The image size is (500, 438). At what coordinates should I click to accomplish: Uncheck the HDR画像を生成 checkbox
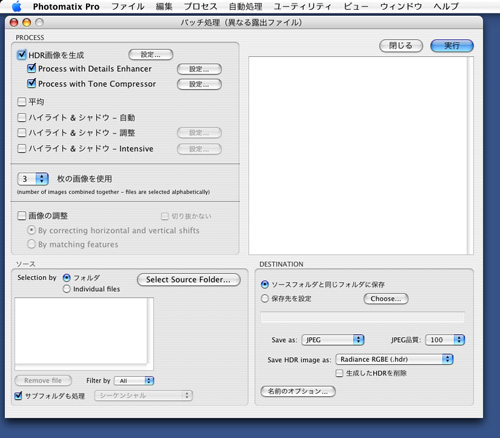[x=22, y=55]
